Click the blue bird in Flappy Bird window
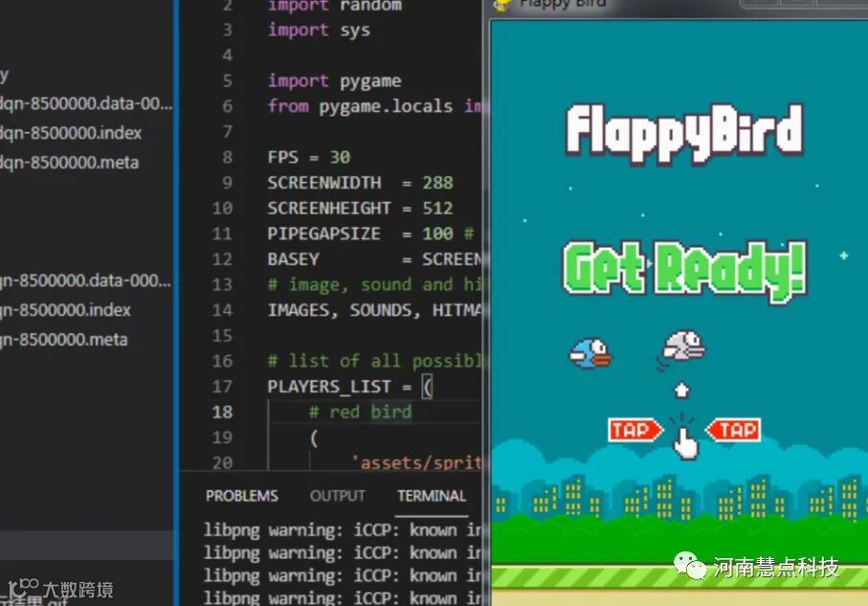The width and height of the screenshot is (868, 606). 590,353
